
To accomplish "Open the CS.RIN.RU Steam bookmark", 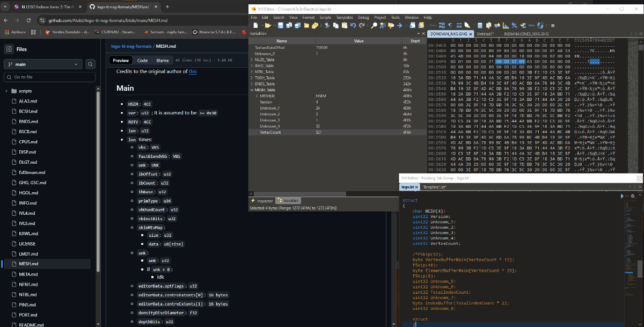I will pos(115,32).
